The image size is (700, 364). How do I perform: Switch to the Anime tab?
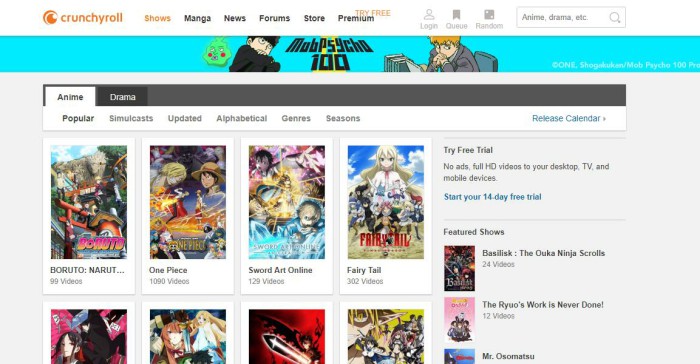70,97
